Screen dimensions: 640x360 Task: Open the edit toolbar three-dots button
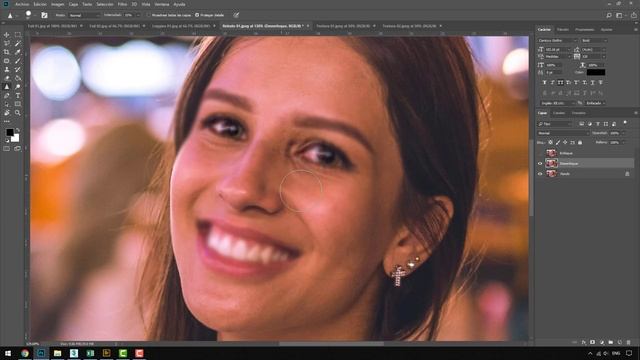[x=7, y=121]
